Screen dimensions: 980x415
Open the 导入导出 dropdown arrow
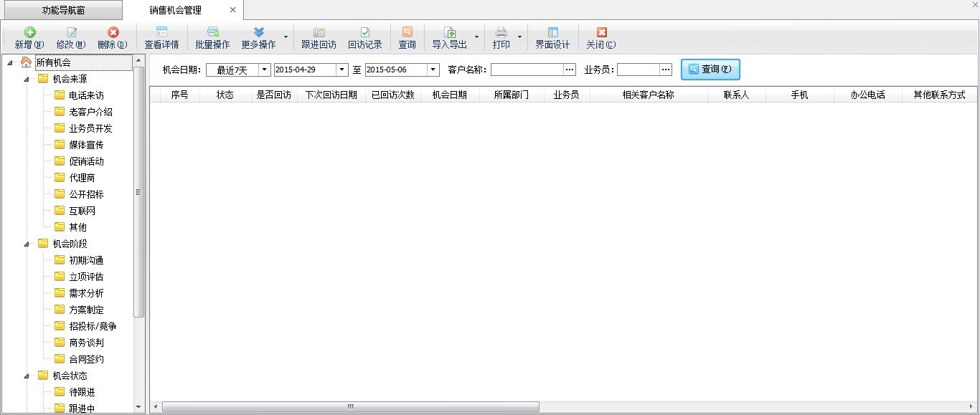(x=476, y=37)
